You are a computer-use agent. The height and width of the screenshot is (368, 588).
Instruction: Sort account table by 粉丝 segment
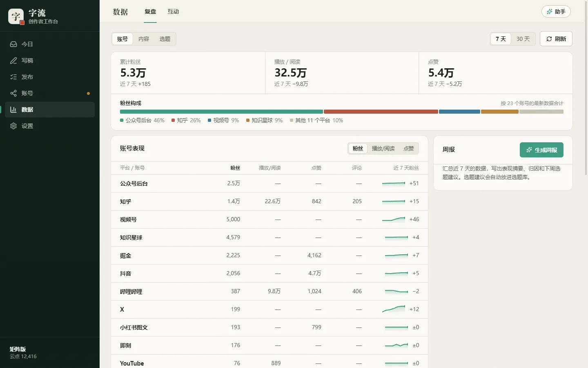click(358, 148)
